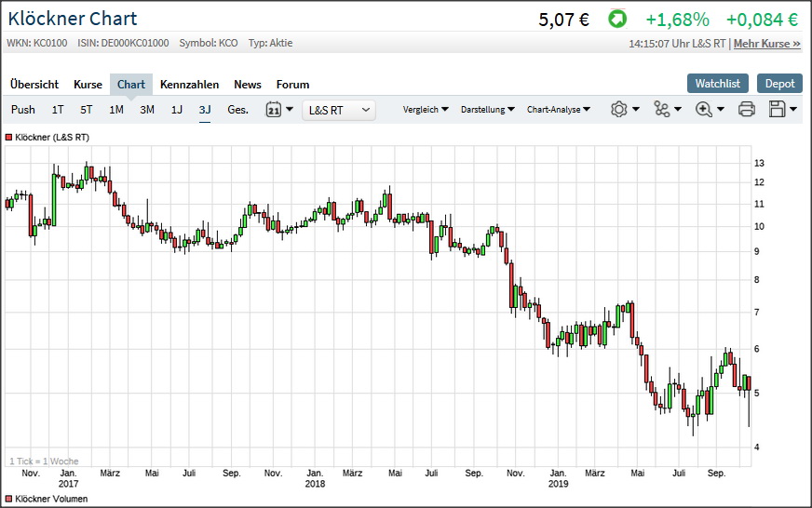Expand the settings gear dropdown arrow

pos(636,109)
